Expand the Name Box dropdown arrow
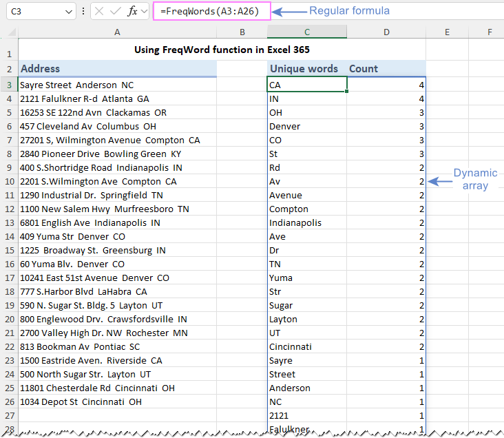 point(68,12)
